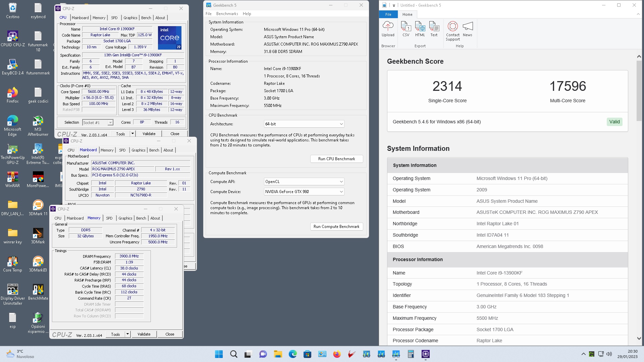This screenshot has width=644, height=362.
Task: Click Validate in Memory CPU-Z window
Action: point(144,334)
